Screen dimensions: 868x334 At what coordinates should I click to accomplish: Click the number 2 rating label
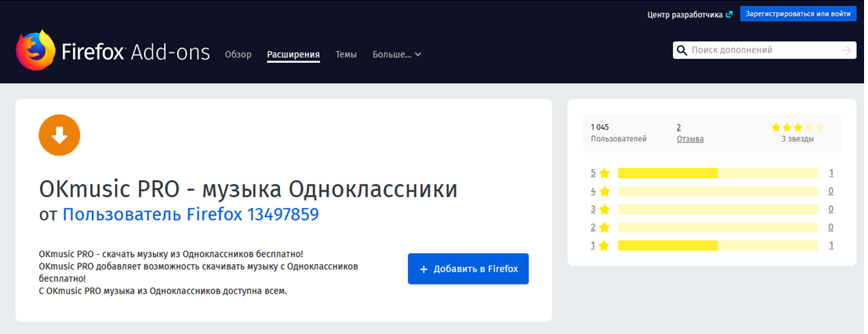click(593, 227)
